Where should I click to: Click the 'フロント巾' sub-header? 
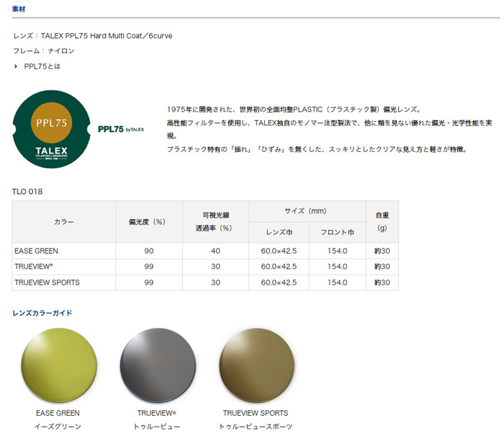(337, 232)
